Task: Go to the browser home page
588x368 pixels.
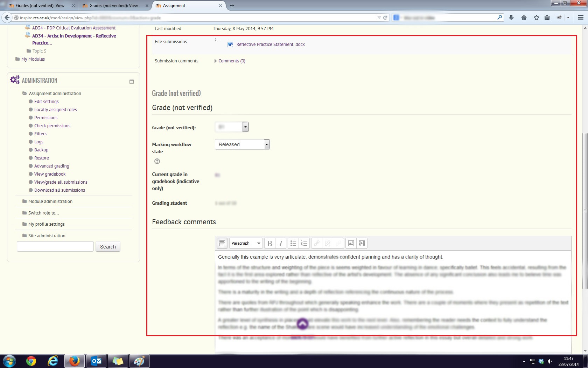Action: click(524, 18)
